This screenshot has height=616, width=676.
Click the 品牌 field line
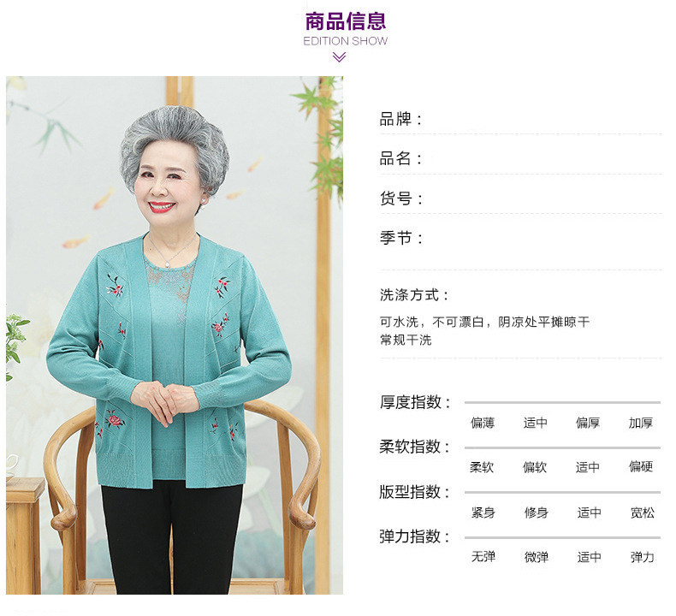[x=520, y=120]
